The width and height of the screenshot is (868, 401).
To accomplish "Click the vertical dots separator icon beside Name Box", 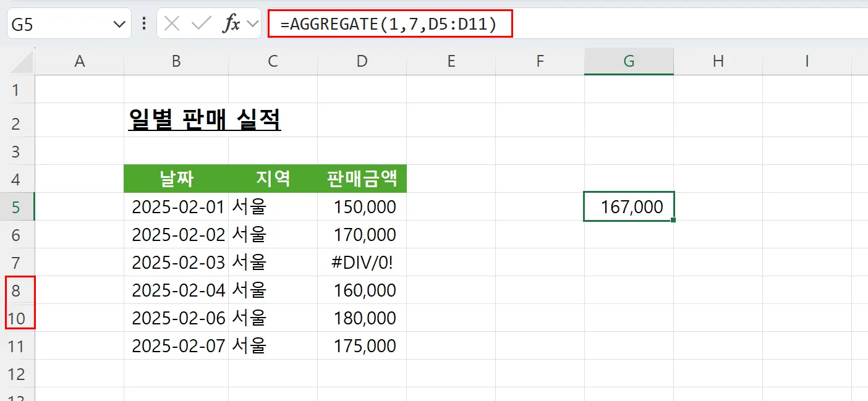I will tap(143, 24).
